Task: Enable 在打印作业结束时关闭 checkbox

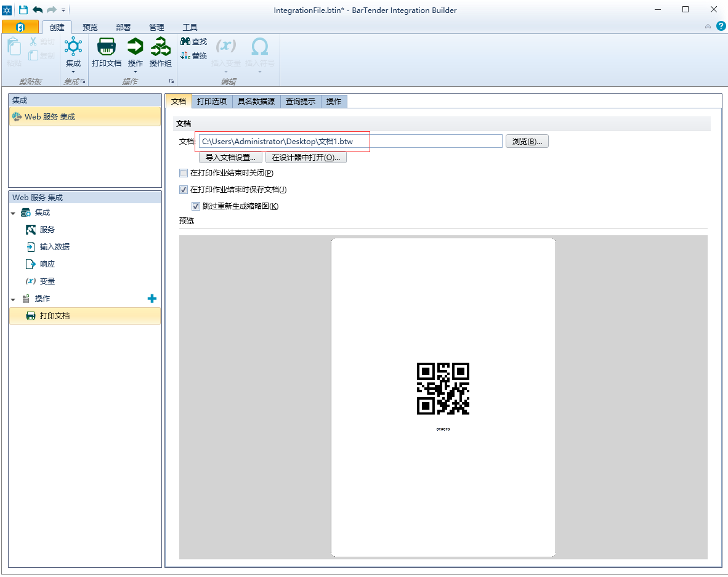Action: tap(184, 173)
